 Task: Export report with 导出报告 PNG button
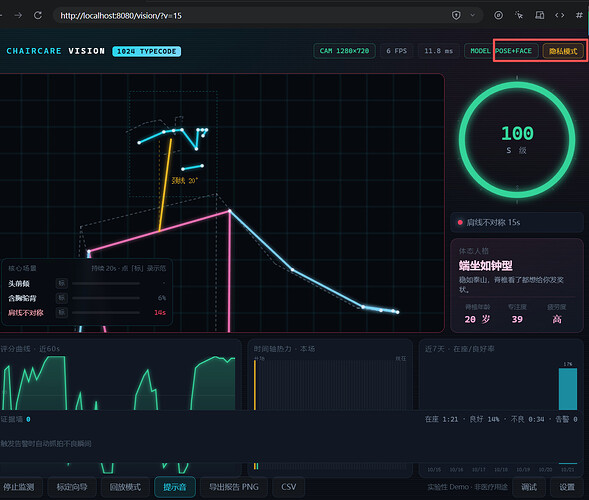[234, 487]
